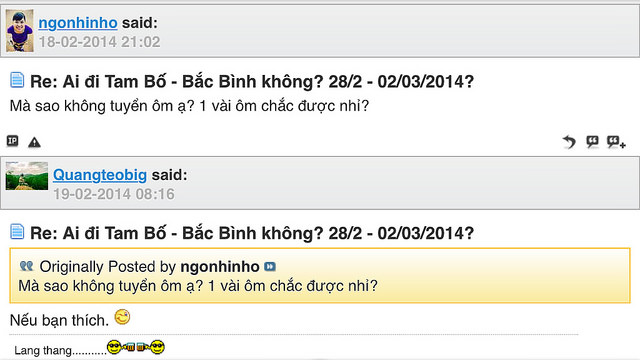Screen dimensions: 640x360
Task: Click timestamp 18-02-2014 21:02
Action: [x=99, y=42]
